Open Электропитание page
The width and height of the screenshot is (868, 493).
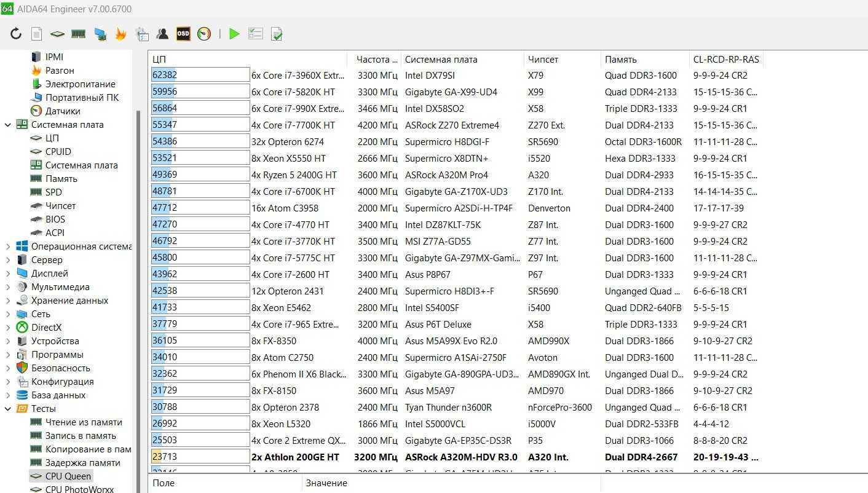coord(81,84)
